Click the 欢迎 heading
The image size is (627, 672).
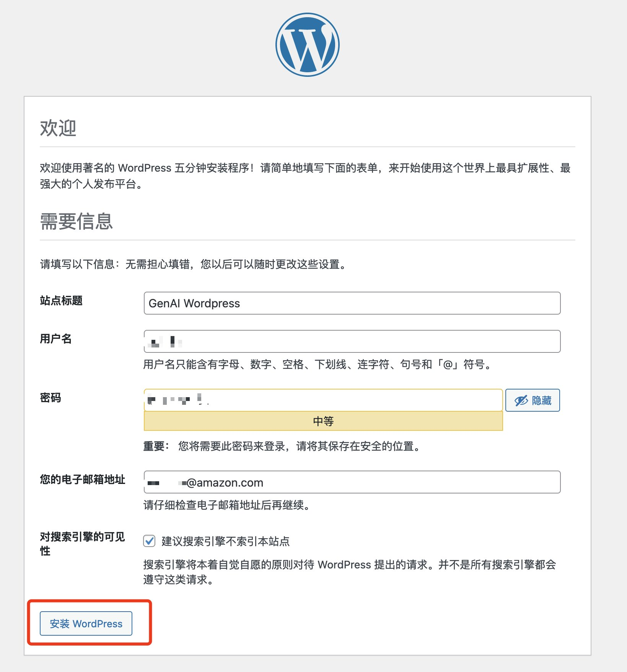[x=58, y=128]
